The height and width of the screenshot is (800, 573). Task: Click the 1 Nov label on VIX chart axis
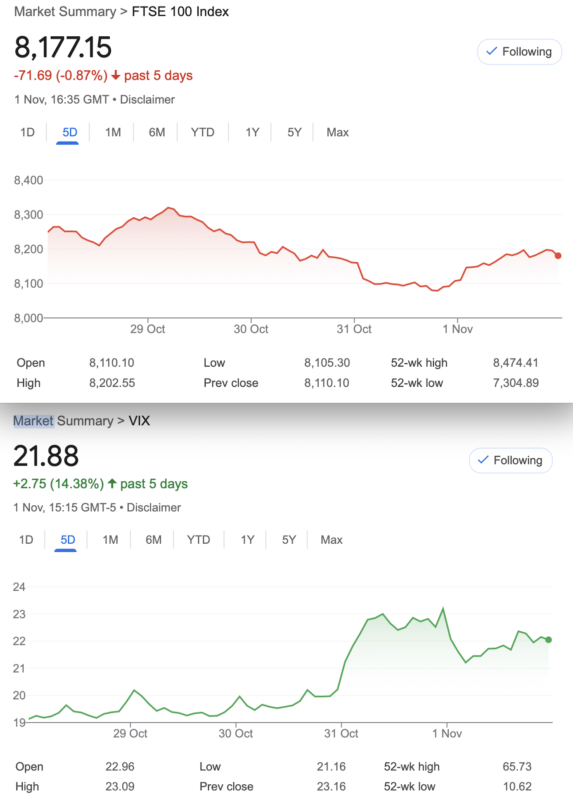(447, 734)
